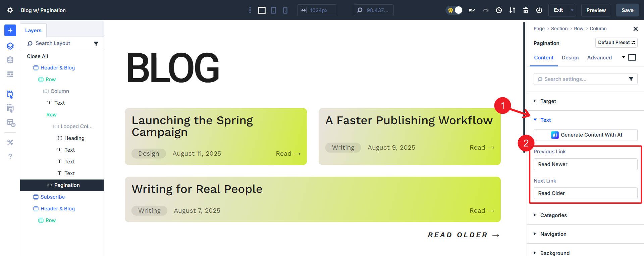
Task: Save the page layout
Action: [628, 10]
